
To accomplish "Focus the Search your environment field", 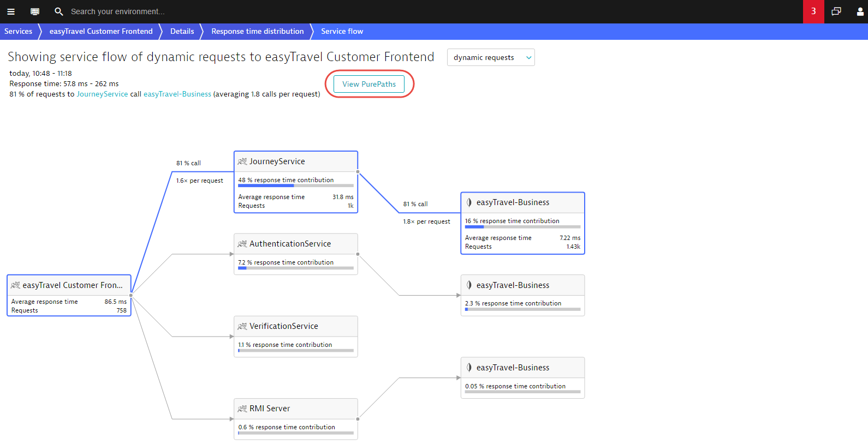I will (x=117, y=11).
